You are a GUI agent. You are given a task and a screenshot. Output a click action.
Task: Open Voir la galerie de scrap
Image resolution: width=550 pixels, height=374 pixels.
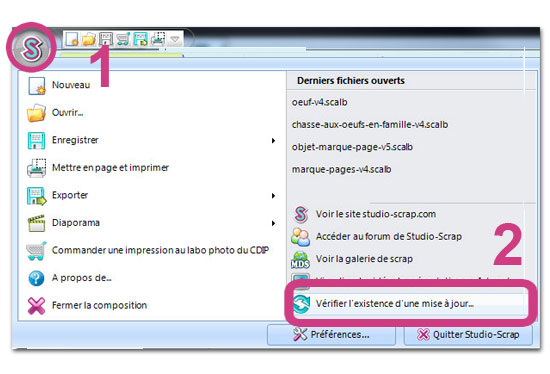point(364,259)
